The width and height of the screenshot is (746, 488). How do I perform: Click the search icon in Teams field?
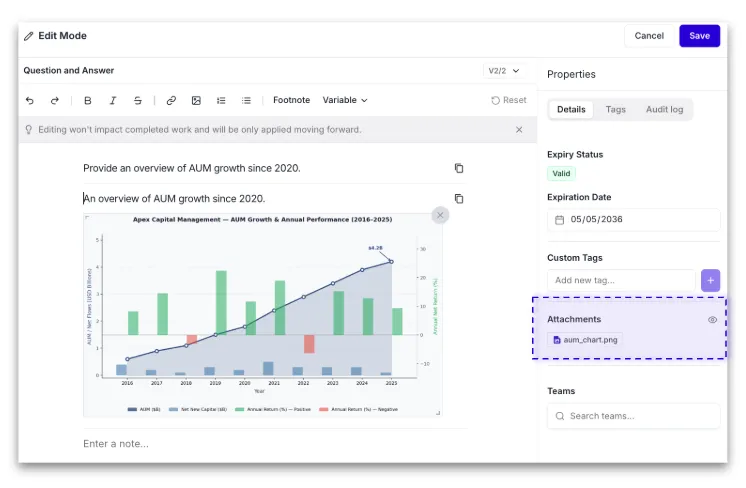click(560, 416)
